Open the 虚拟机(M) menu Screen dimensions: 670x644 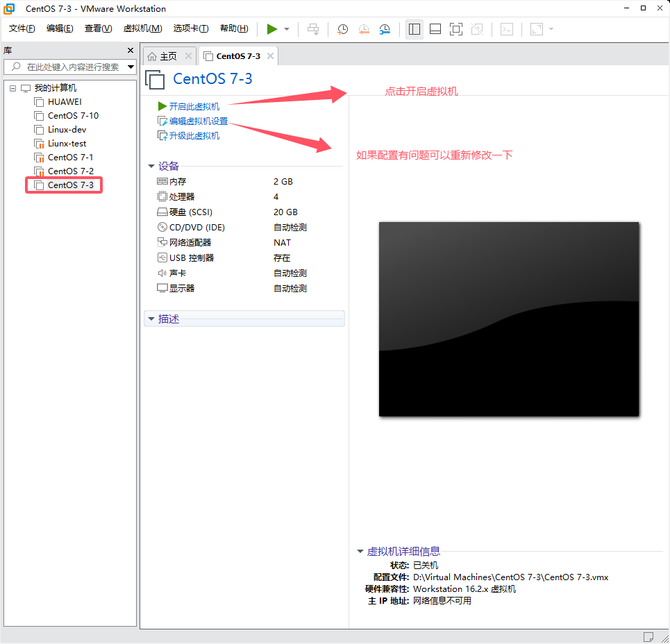[x=142, y=28]
